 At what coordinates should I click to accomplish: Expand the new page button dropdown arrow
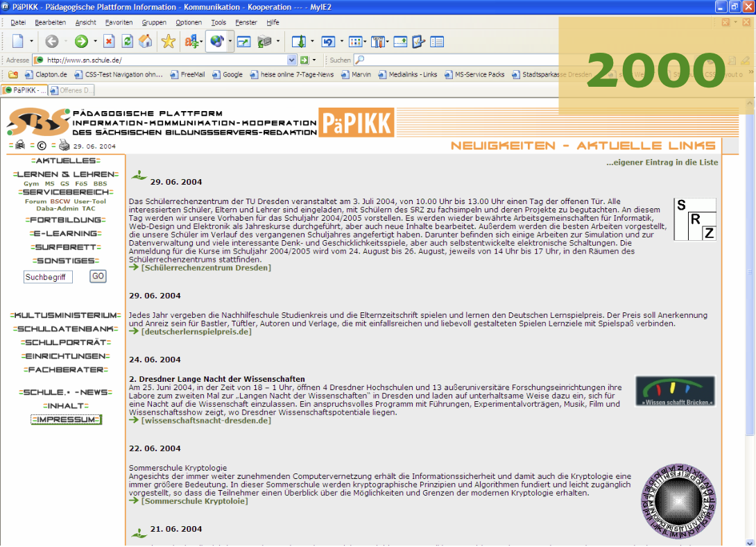31,42
